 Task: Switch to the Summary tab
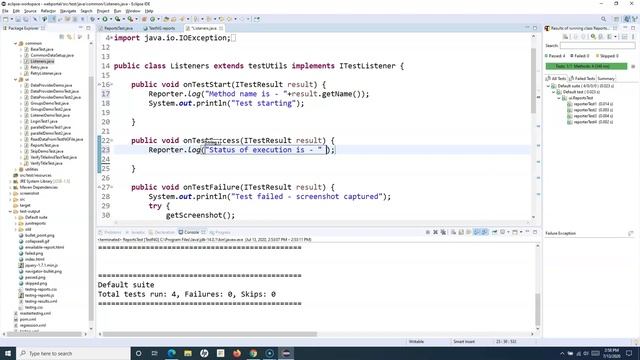[606, 78]
